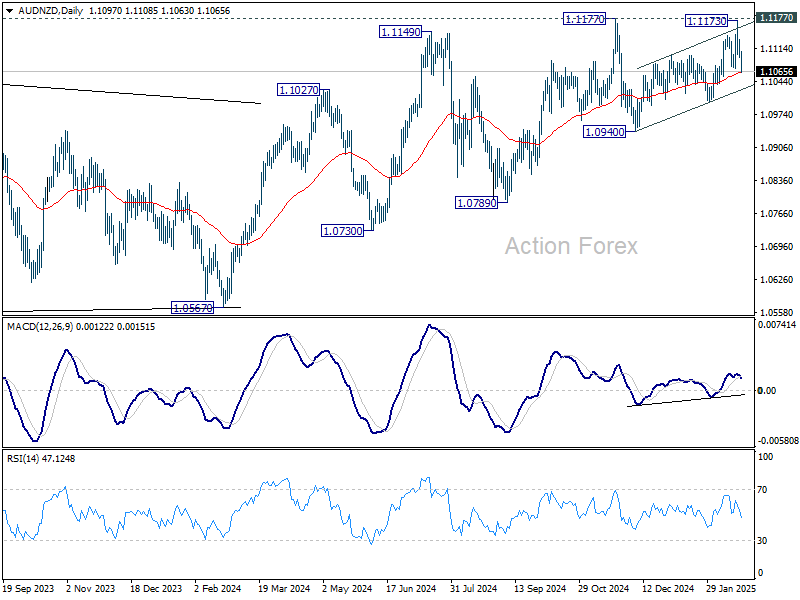This screenshot has height=600, width=800.
Task: Click the MACD 0.00 zero-line label
Action: click(767, 391)
